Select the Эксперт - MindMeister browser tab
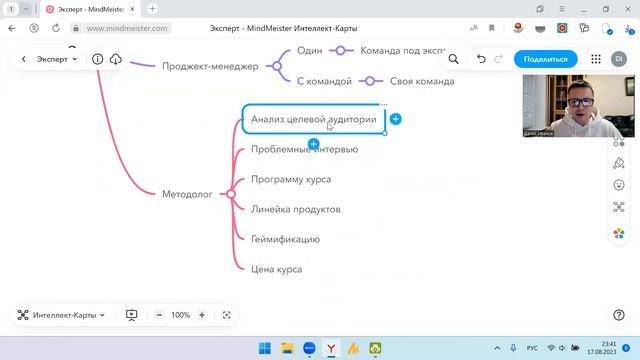Screen dimensions: 640x360 point(91,9)
